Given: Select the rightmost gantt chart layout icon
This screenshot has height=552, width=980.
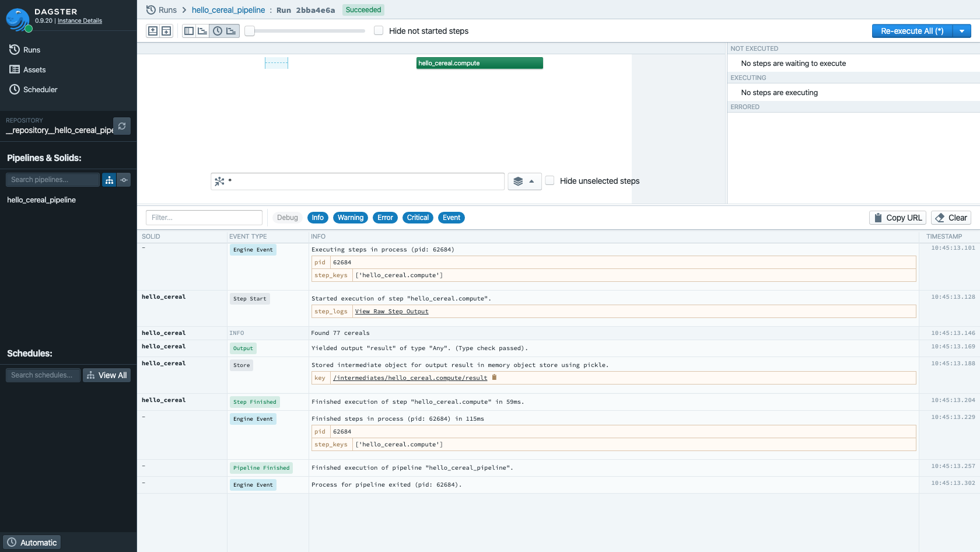Looking at the screenshot, I should pyautogui.click(x=232, y=31).
